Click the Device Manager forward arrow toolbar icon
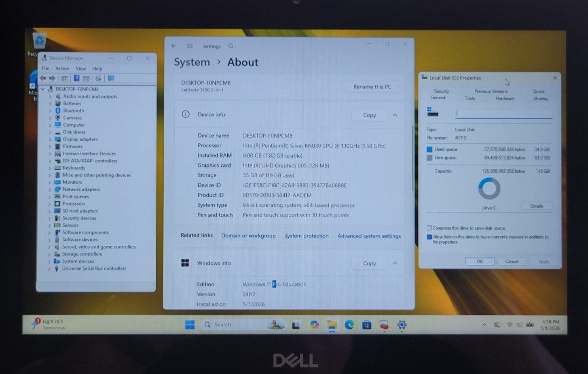This screenshot has height=374, width=588. [52, 78]
